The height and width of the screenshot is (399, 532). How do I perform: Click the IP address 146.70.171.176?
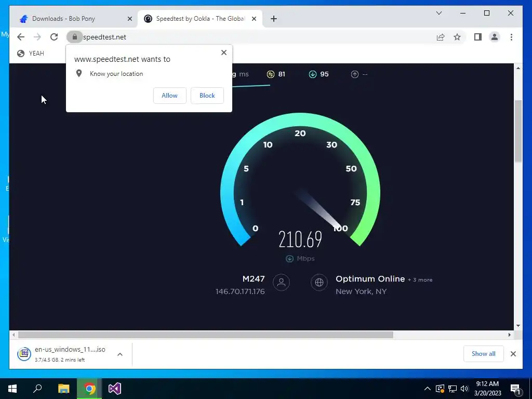[240, 291]
